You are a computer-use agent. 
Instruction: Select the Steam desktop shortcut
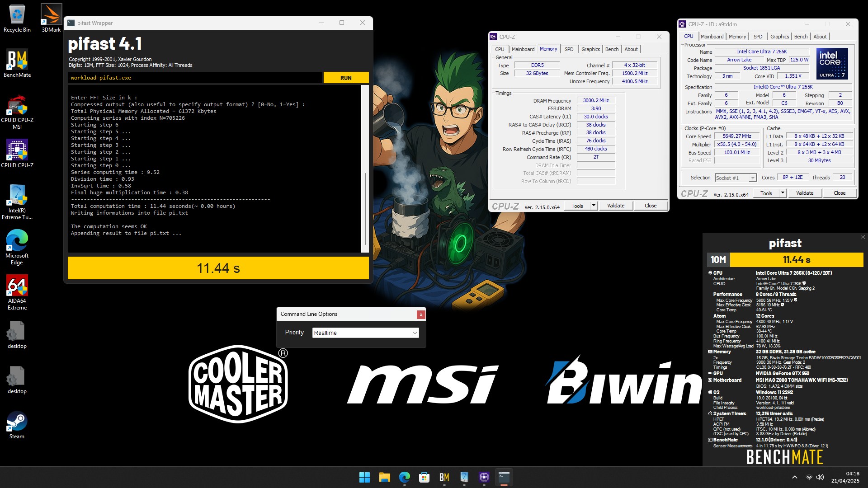pos(17,425)
